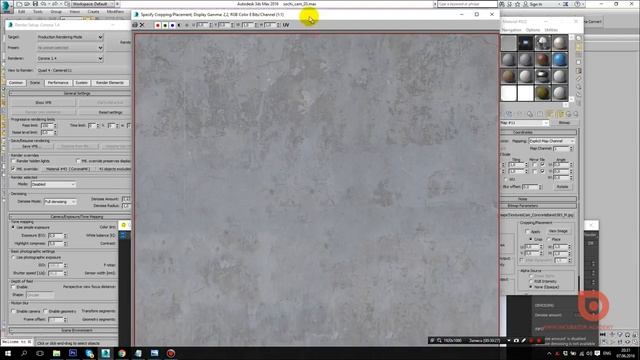Screen dimensions: 640x360
Task: Select the dark HDRI map material slot
Action: 526,42
